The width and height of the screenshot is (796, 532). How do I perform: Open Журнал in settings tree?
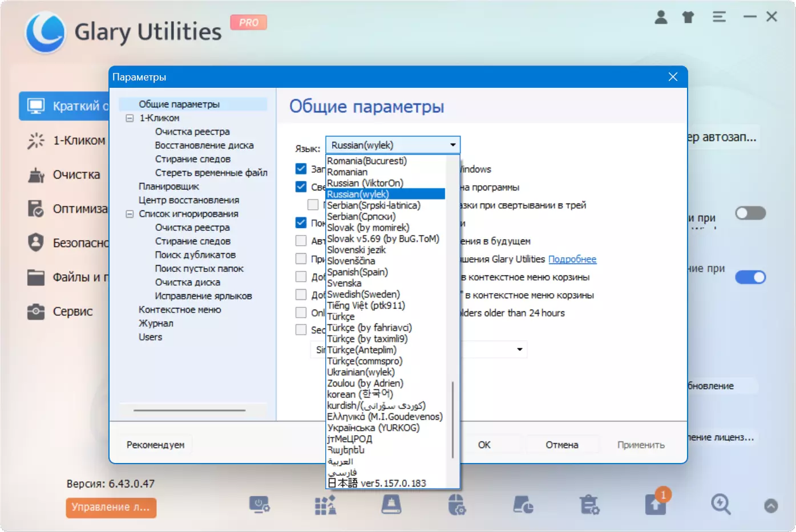coord(156,323)
